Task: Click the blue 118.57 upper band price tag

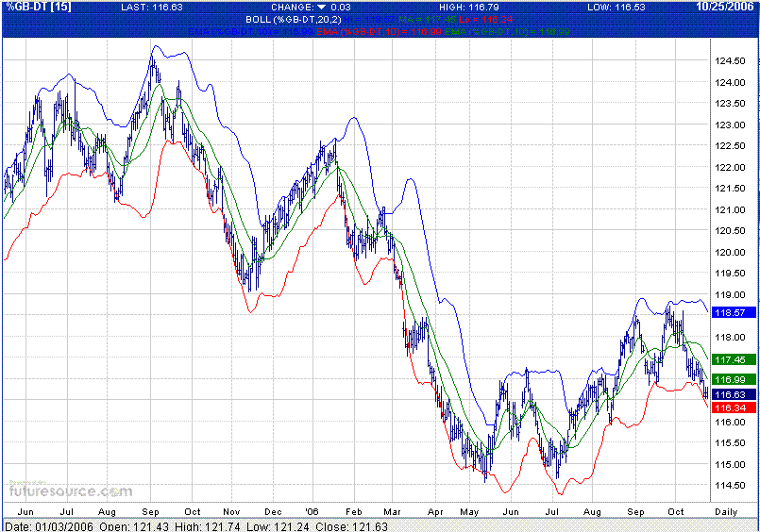Action: [x=734, y=313]
